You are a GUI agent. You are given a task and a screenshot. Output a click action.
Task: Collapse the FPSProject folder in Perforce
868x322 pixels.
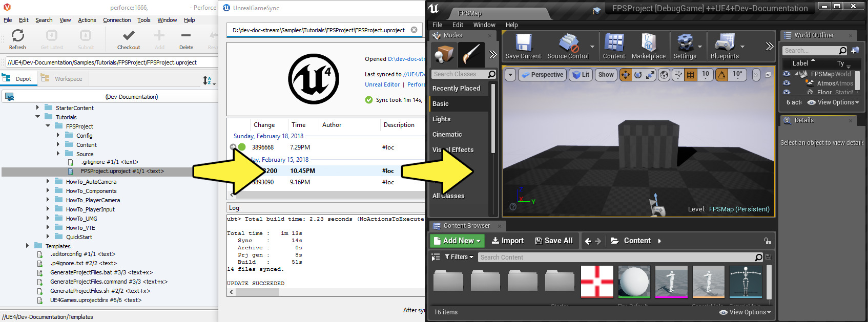48,126
